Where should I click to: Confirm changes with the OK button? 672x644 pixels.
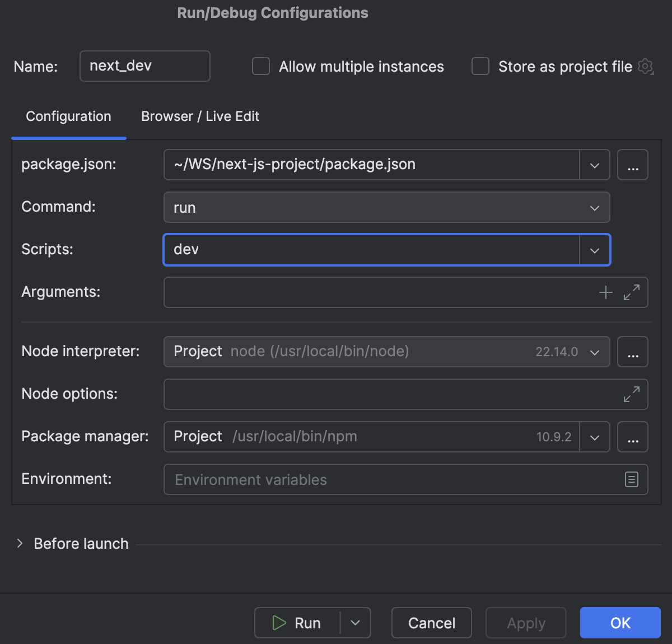click(x=619, y=623)
